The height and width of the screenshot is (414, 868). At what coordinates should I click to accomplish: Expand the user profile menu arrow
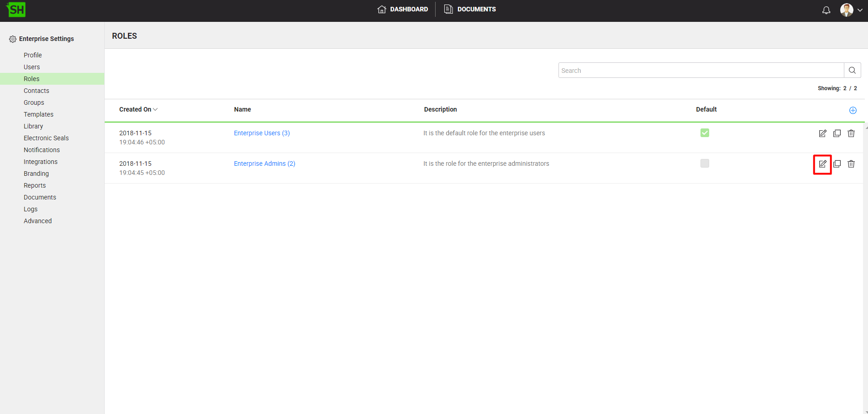coord(860,10)
